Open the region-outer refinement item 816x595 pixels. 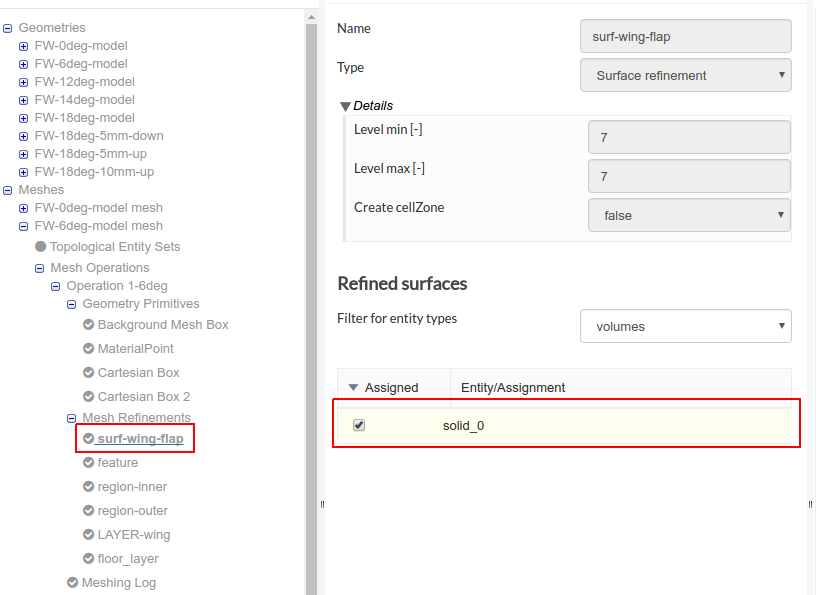[x=133, y=511]
